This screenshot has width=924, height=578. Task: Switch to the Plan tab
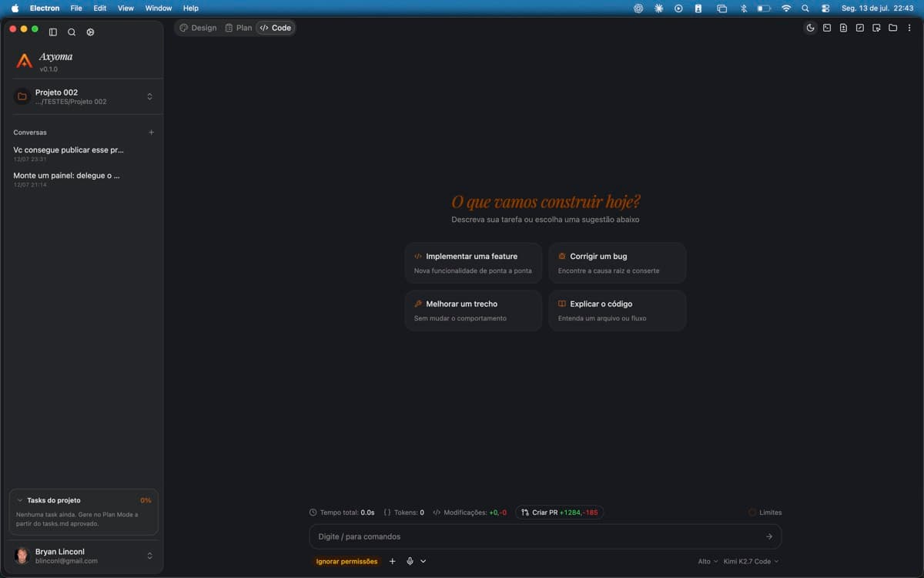239,28
